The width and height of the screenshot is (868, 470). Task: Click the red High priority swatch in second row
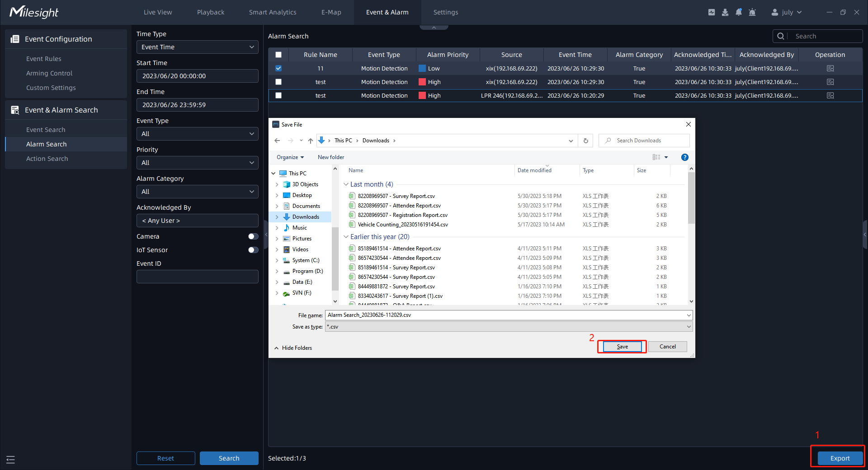[x=422, y=82]
